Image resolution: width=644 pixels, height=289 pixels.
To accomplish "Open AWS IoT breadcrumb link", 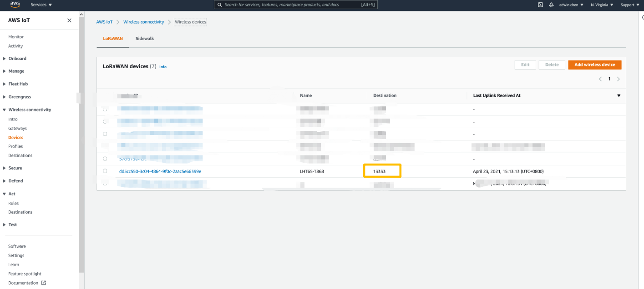I will pyautogui.click(x=104, y=22).
